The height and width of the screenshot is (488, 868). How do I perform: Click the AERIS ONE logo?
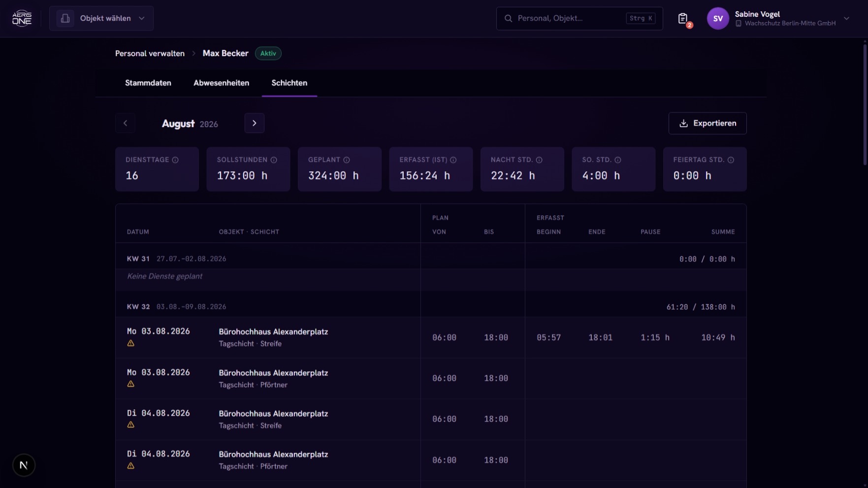[x=22, y=18]
